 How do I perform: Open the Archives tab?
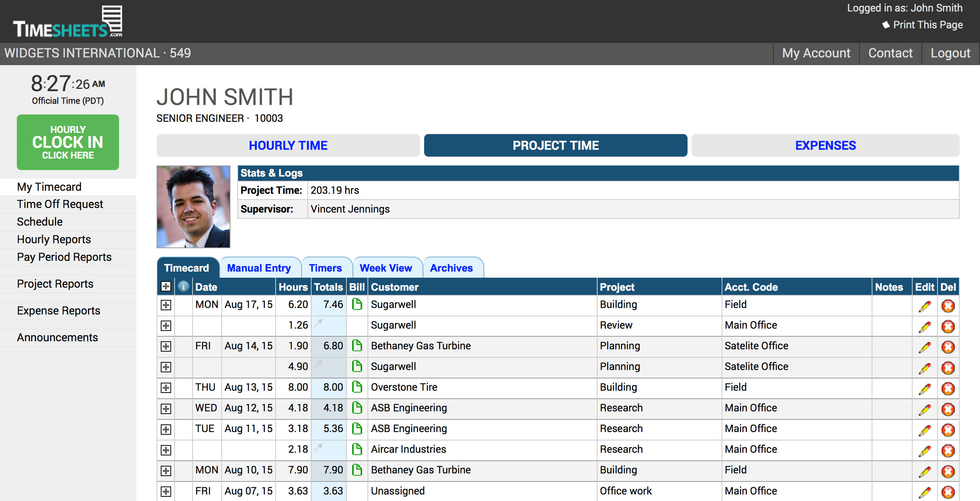[451, 268]
